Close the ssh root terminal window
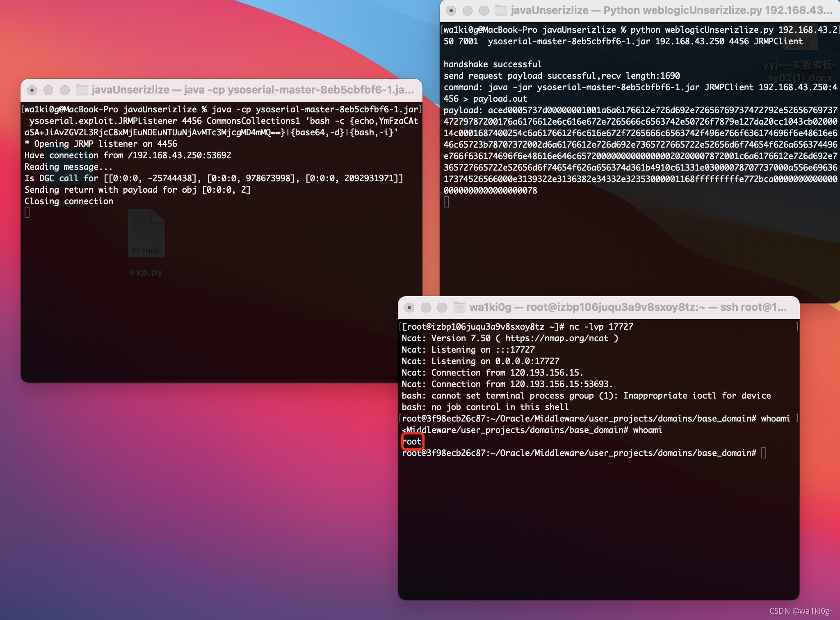The image size is (840, 620). tap(409, 308)
